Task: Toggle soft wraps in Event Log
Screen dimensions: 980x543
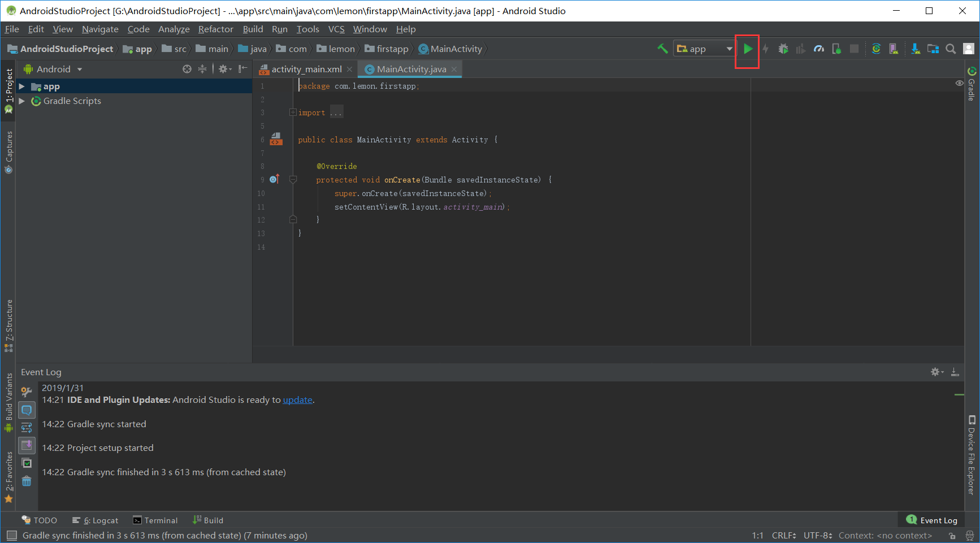Action: pyautogui.click(x=27, y=428)
